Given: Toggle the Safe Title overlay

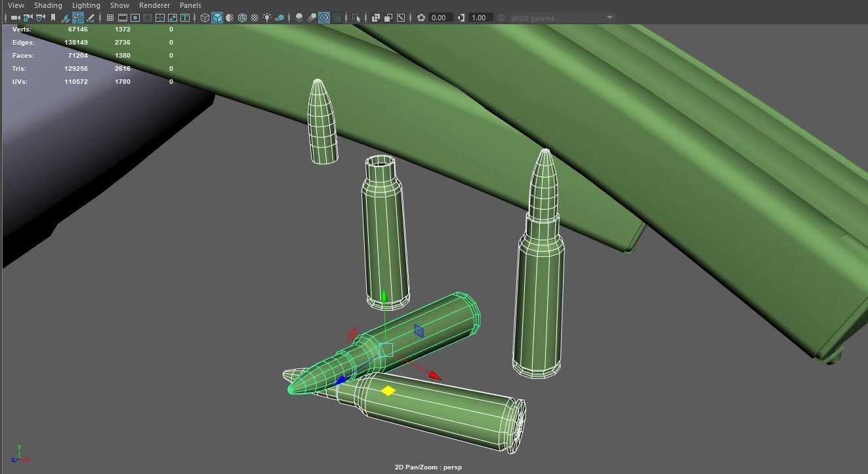Looking at the screenshot, I should coord(186,18).
